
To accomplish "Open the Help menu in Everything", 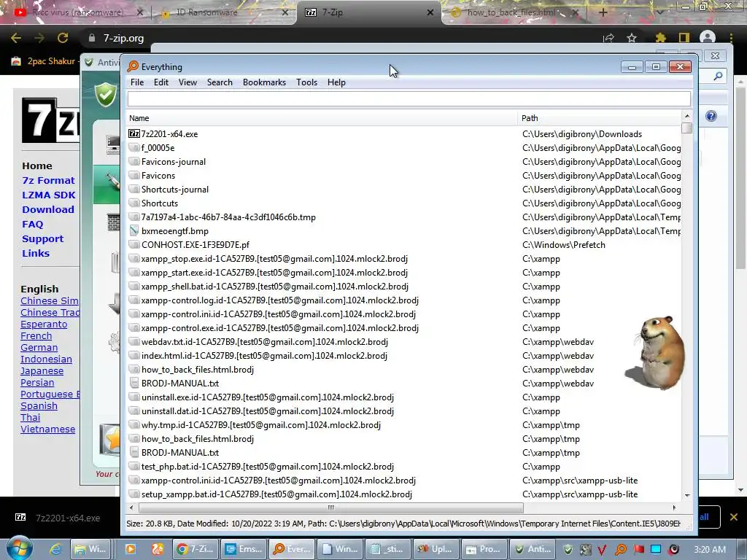I will (336, 82).
